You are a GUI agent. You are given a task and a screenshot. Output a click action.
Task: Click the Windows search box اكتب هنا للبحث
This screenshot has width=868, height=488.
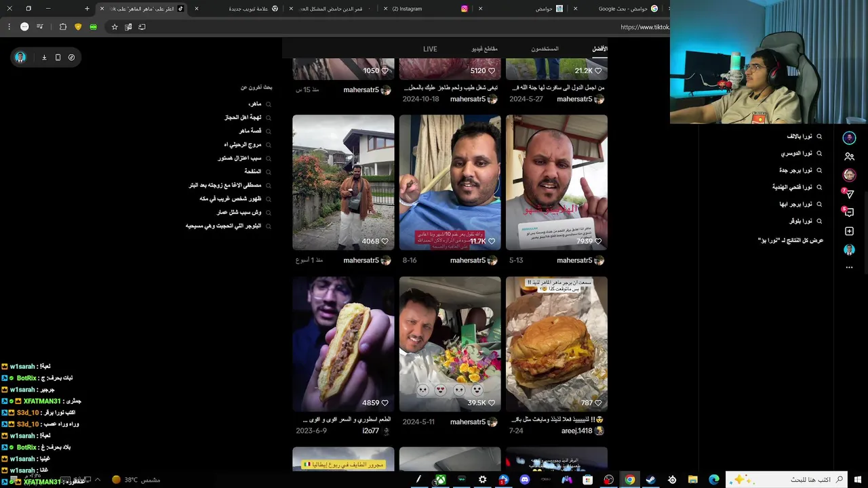[787, 480]
